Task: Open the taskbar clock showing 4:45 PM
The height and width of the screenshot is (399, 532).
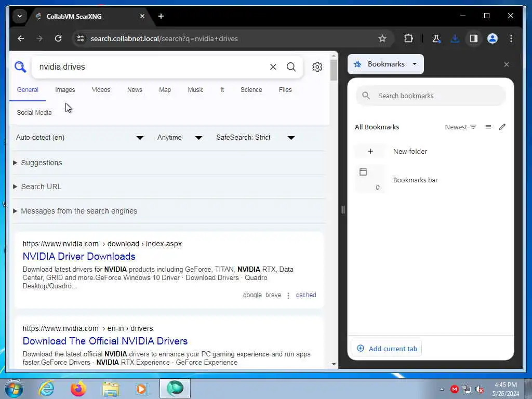Action: tap(506, 389)
